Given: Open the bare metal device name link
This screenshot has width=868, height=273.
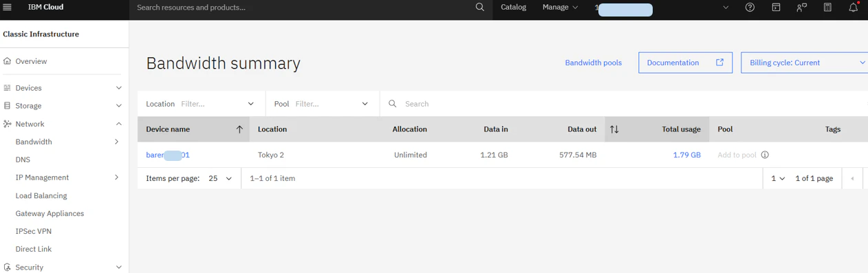Looking at the screenshot, I should (168, 155).
